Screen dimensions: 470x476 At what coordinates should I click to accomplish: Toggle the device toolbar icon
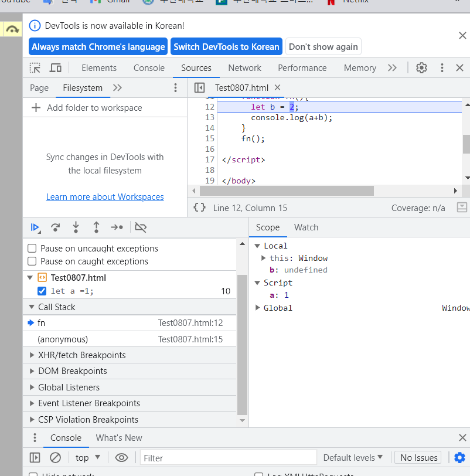coord(55,67)
